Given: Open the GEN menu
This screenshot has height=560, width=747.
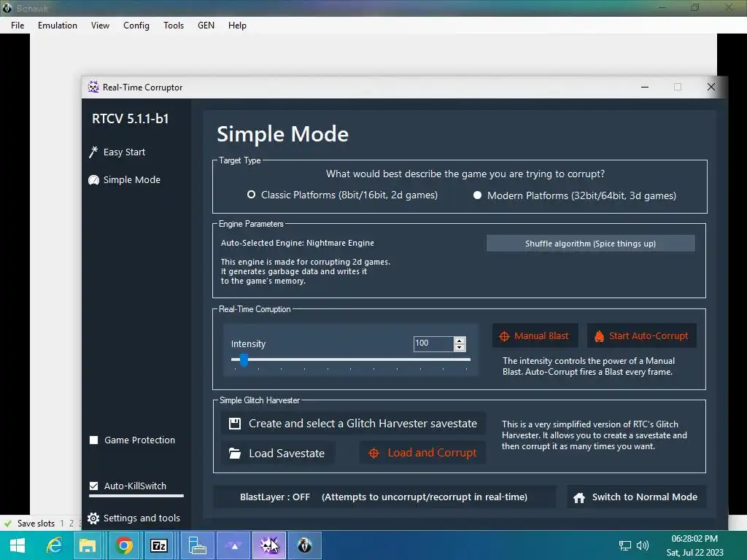Looking at the screenshot, I should point(206,26).
